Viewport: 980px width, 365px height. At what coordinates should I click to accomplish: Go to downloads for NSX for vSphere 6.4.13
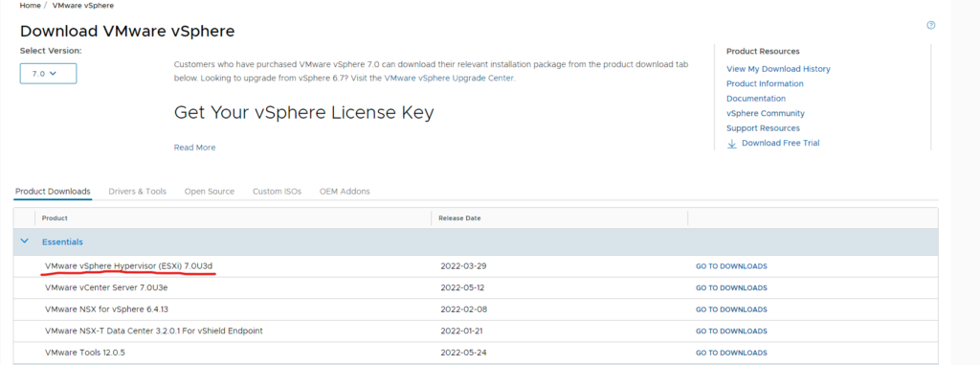coord(731,309)
